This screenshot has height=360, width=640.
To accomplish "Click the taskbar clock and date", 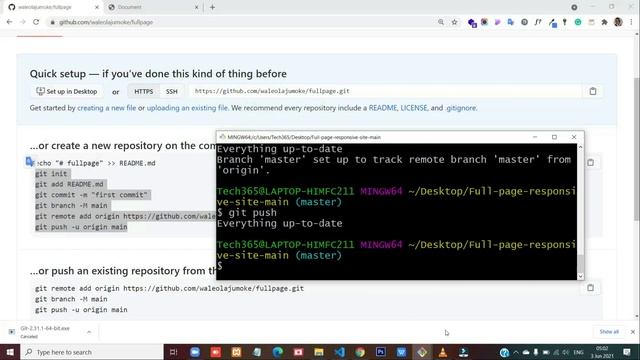I will click(602, 352).
